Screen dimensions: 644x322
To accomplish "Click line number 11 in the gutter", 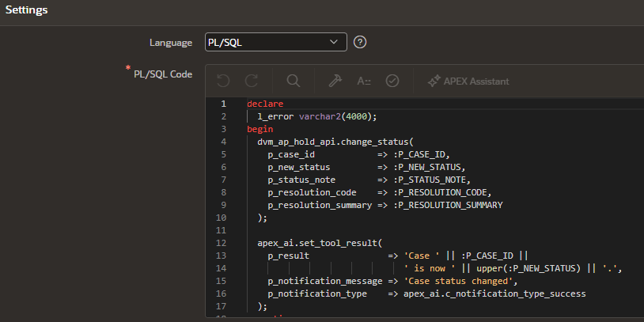I will coord(221,230).
